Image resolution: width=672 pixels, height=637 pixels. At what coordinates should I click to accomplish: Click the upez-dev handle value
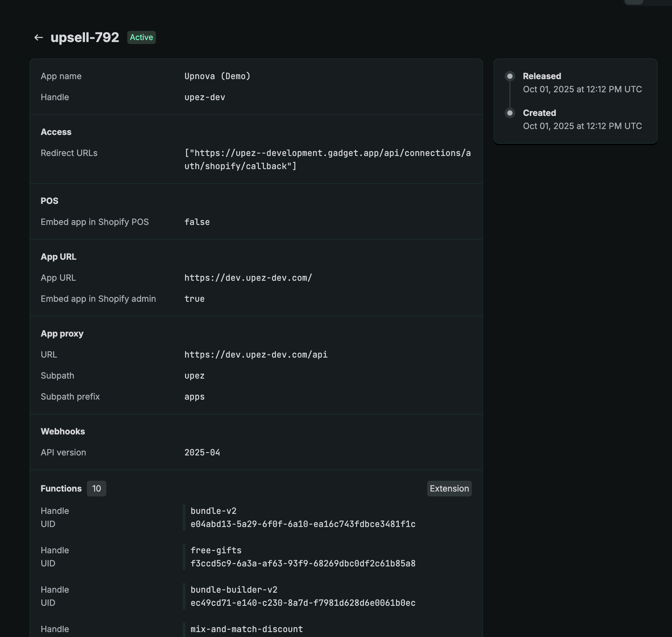pos(205,97)
